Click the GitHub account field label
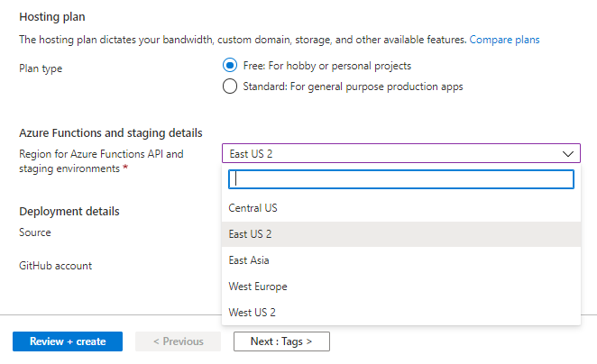597x364 pixels. click(55, 266)
